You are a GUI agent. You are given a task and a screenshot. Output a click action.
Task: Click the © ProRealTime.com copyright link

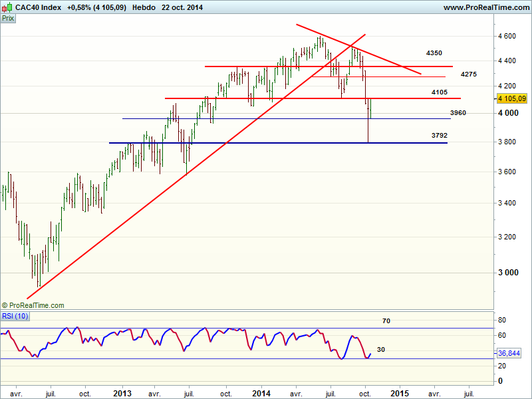(33, 305)
